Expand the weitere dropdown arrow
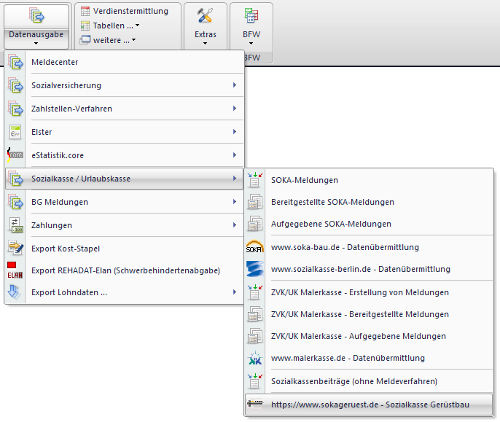 (134, 40)
